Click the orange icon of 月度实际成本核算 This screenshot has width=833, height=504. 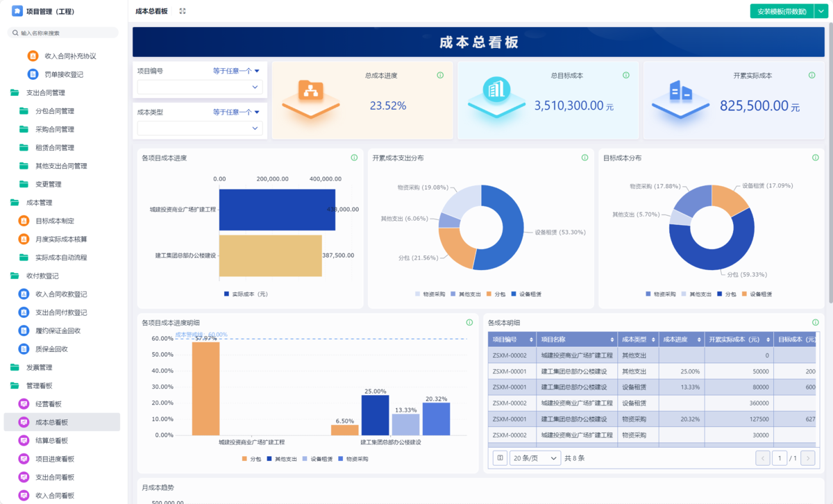(24, 239)
